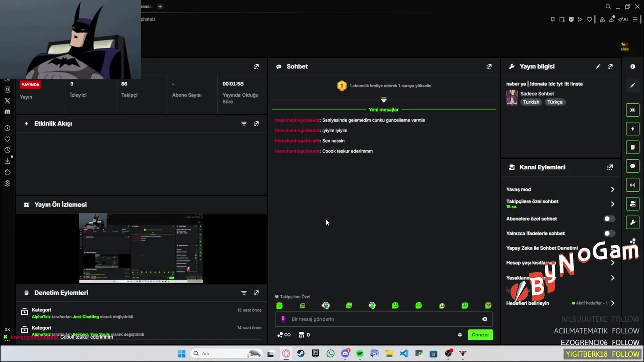The image size is (644, 362).
Task: Expand Takipçilere özel sohbet settings
Action: point(612,204)
